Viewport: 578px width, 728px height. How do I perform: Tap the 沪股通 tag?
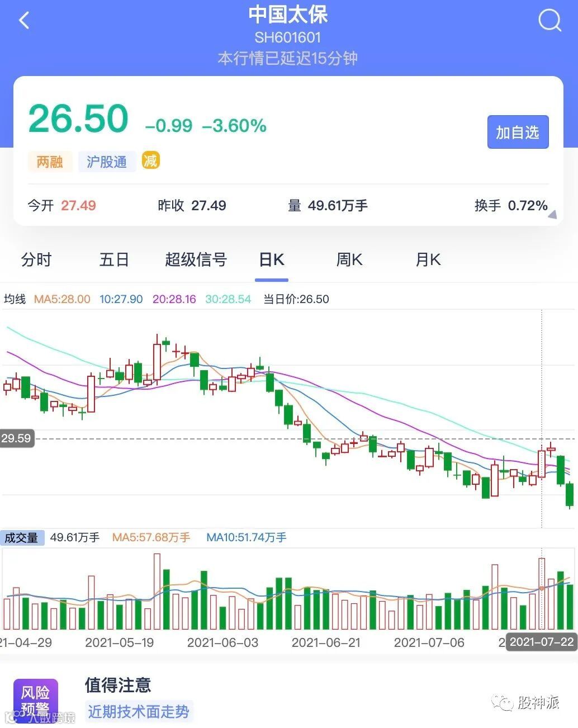tap(107, 162)
